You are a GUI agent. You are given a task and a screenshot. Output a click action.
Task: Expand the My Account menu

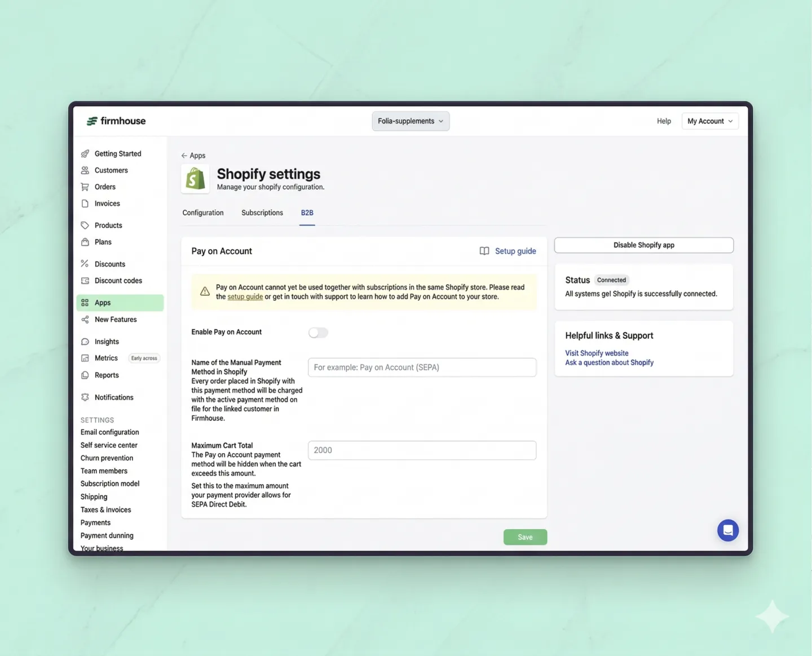[x=710, y=121]
